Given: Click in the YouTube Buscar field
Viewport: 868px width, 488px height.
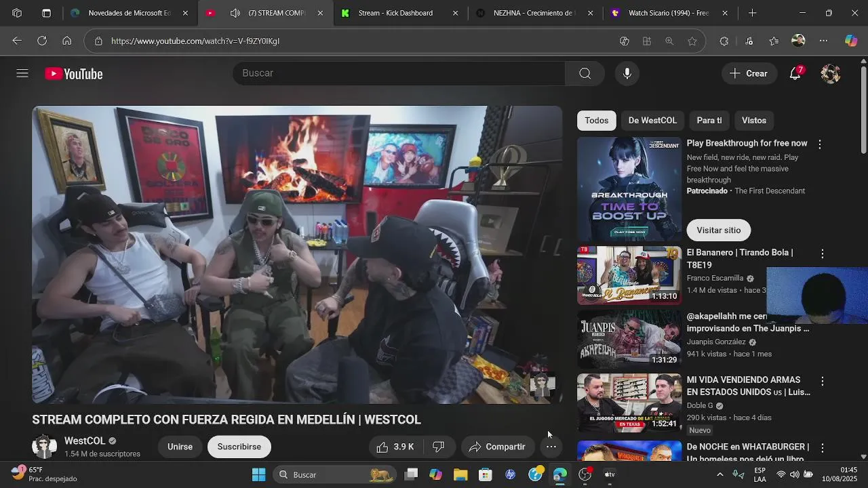Looking at the screenshot, I should [x=399, y=73].
